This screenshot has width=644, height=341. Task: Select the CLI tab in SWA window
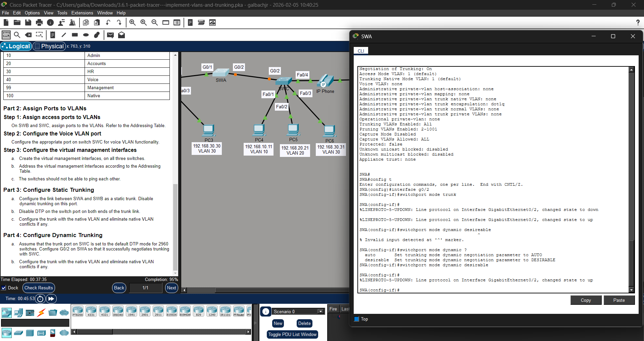tap(361, 51)
